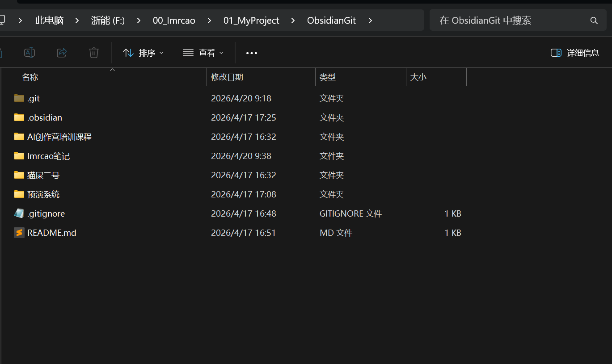The image size is (612, 364).
Task: Click ObsidianGit in the breadcrumb
Action: click(332, 21)
